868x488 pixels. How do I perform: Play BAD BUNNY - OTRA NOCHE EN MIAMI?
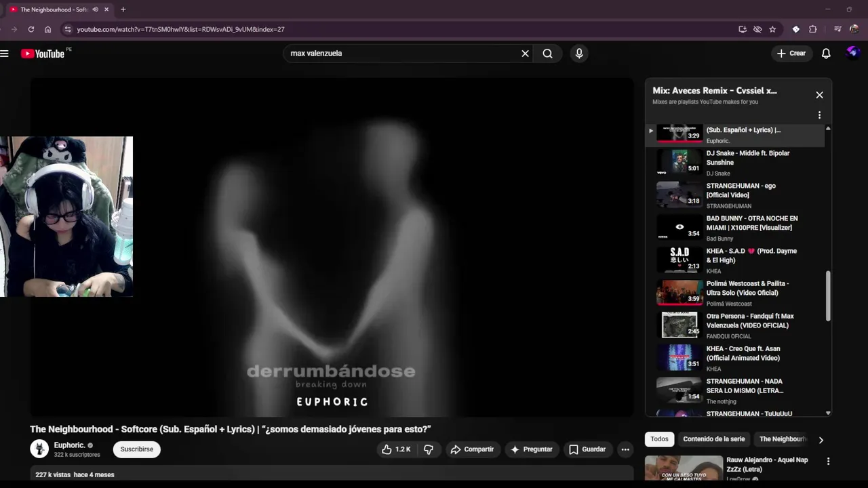pos(736,228)
